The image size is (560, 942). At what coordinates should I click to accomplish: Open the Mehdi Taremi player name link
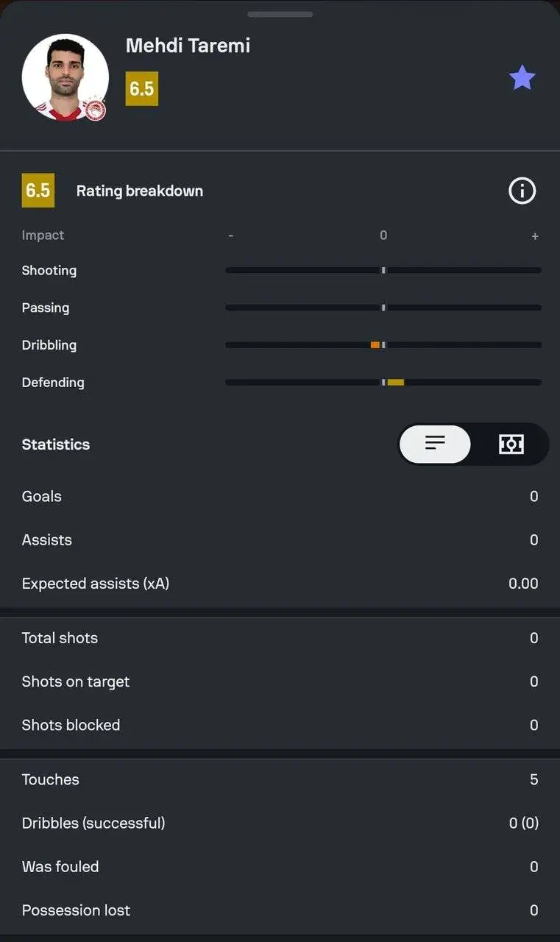(188, 46)
